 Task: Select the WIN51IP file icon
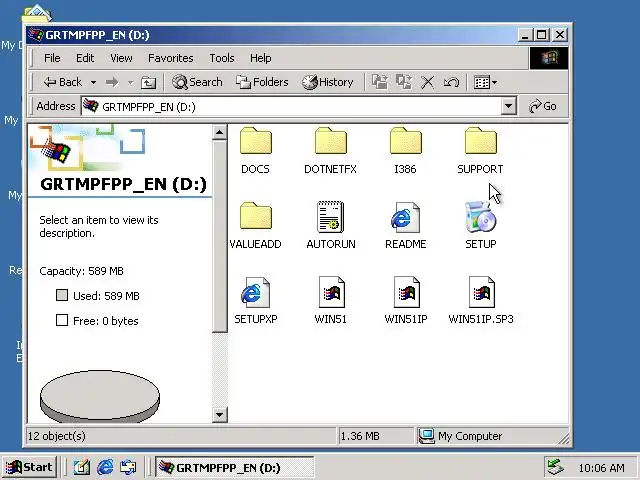pos(407,292)
